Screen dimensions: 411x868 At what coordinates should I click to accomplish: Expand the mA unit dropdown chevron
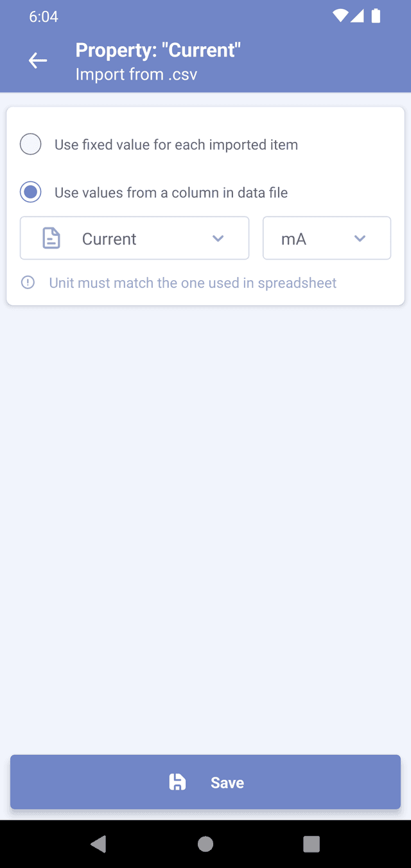point(360,238)
